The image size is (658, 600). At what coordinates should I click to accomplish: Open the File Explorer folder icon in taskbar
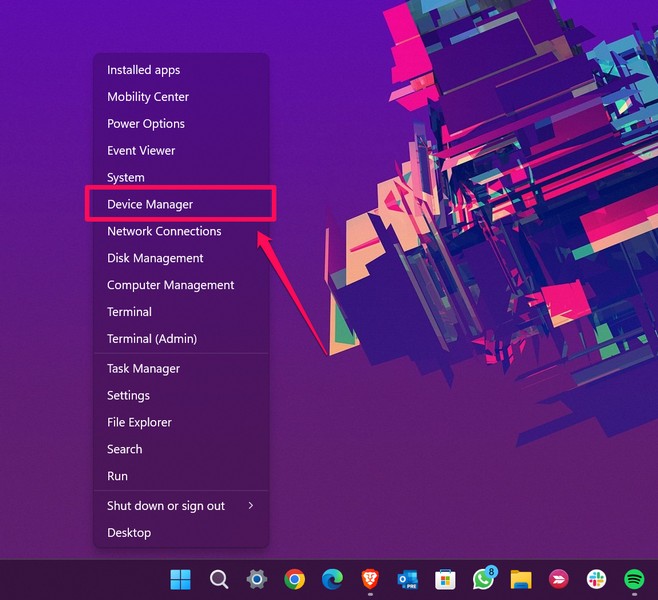point(521,579)
